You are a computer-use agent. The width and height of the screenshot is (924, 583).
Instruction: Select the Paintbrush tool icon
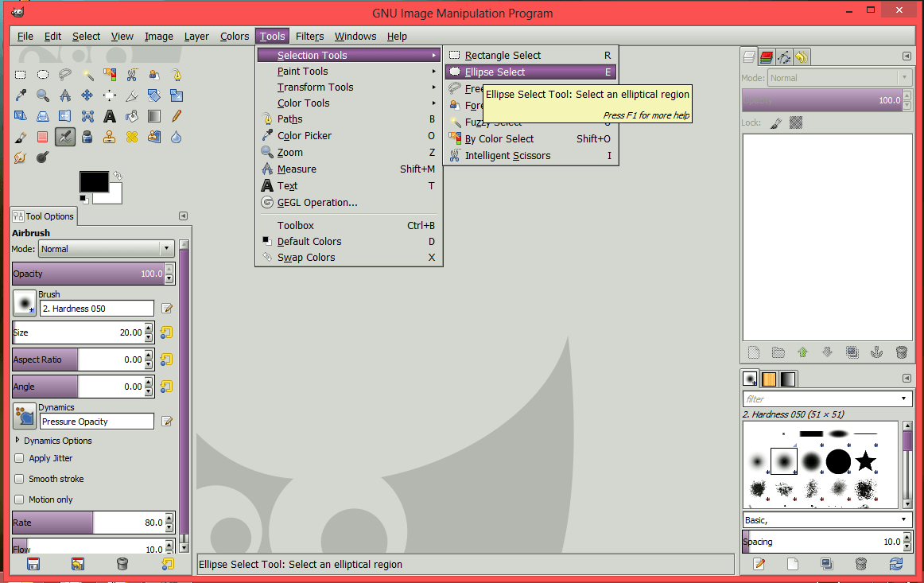[21, 138]
